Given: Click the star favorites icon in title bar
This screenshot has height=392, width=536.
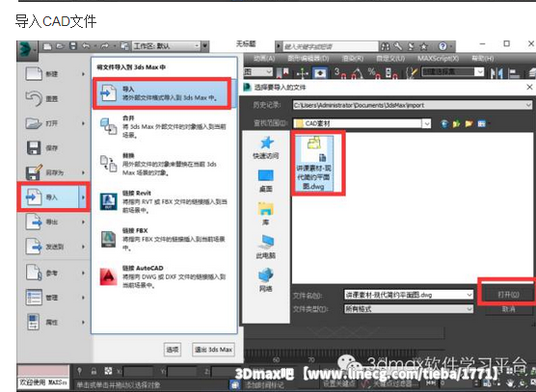Looking at the screenshot, I should click(x=424, y=46).
